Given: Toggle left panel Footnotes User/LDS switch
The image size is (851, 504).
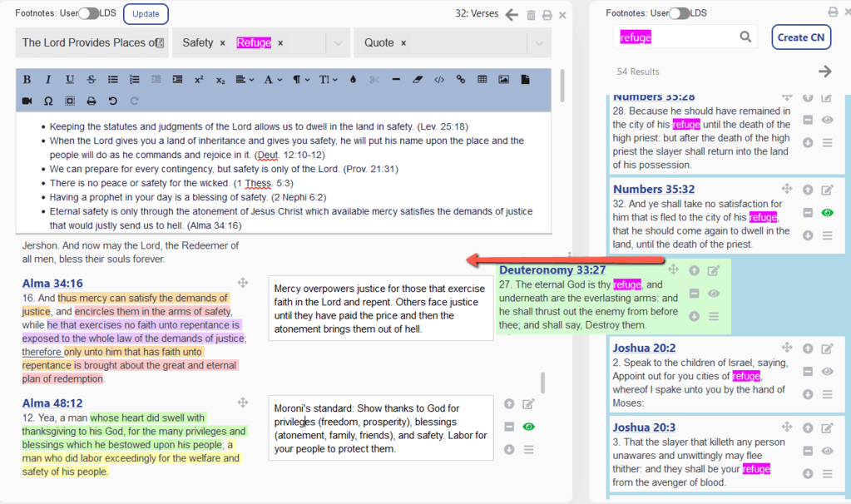Looking at the screenshot, I should 88,14.
